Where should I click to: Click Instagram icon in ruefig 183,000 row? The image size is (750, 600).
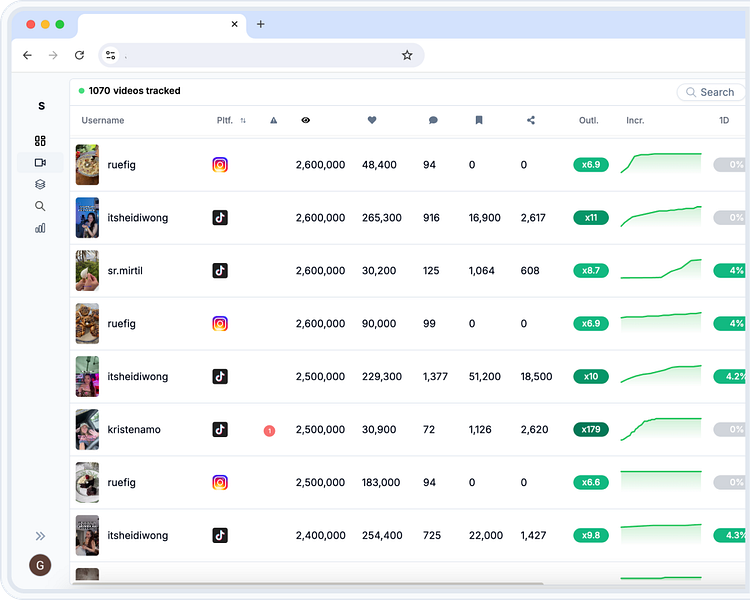pos(220,482)
